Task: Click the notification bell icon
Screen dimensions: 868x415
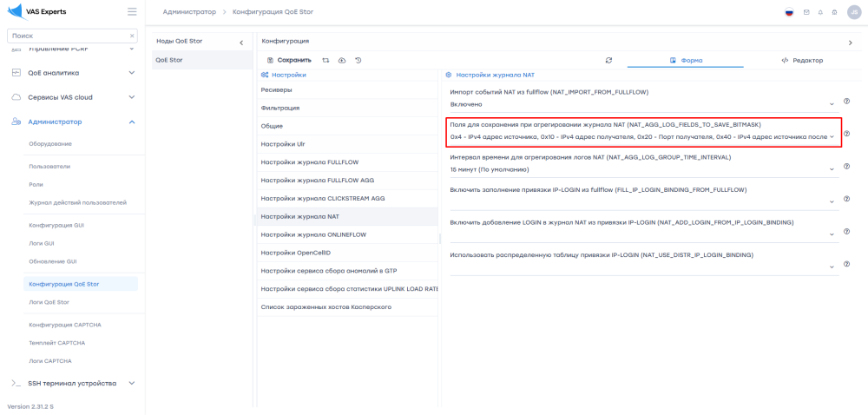Action: [820, 12]
